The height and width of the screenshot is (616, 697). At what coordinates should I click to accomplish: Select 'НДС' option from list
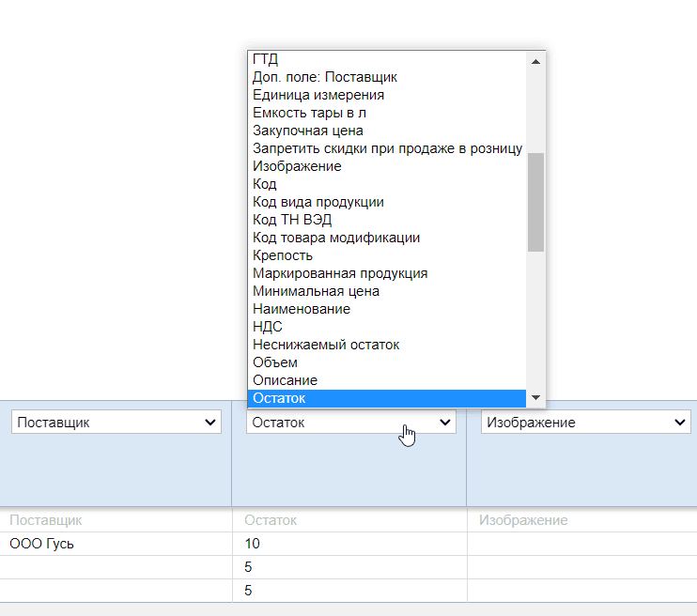(x=268, y=327)
